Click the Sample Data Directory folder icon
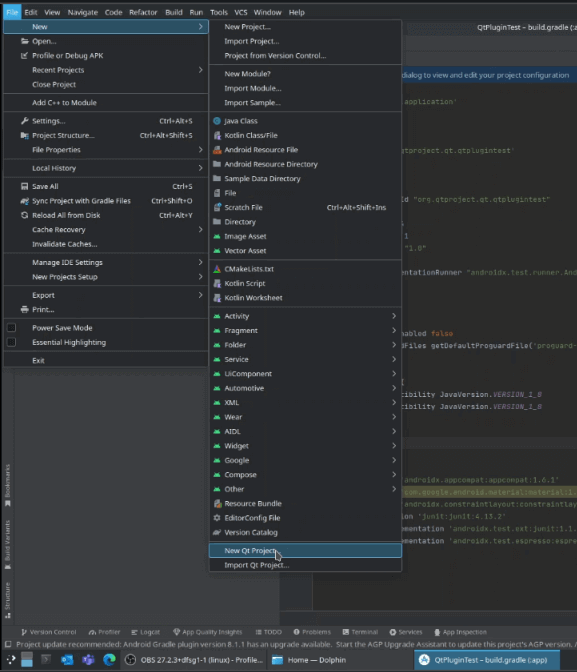The width and height of the screenshot is (577, 672). [x=217, y=178]
